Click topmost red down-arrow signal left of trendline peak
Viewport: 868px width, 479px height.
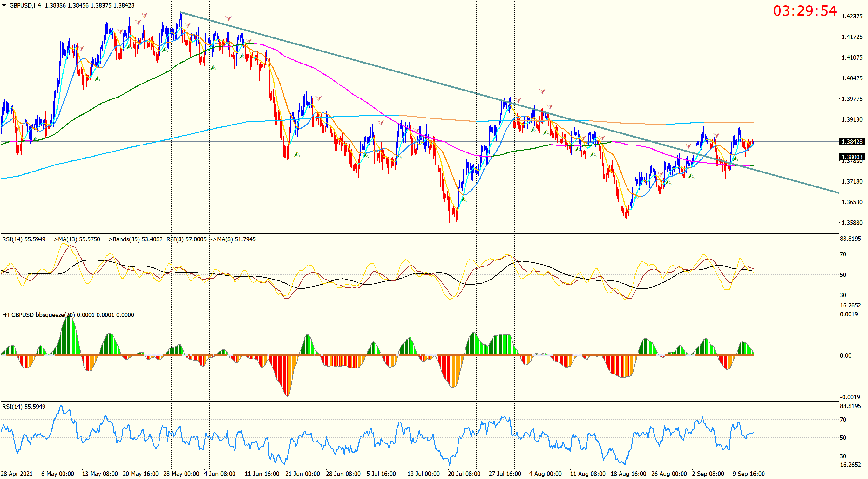coord(144,15)
